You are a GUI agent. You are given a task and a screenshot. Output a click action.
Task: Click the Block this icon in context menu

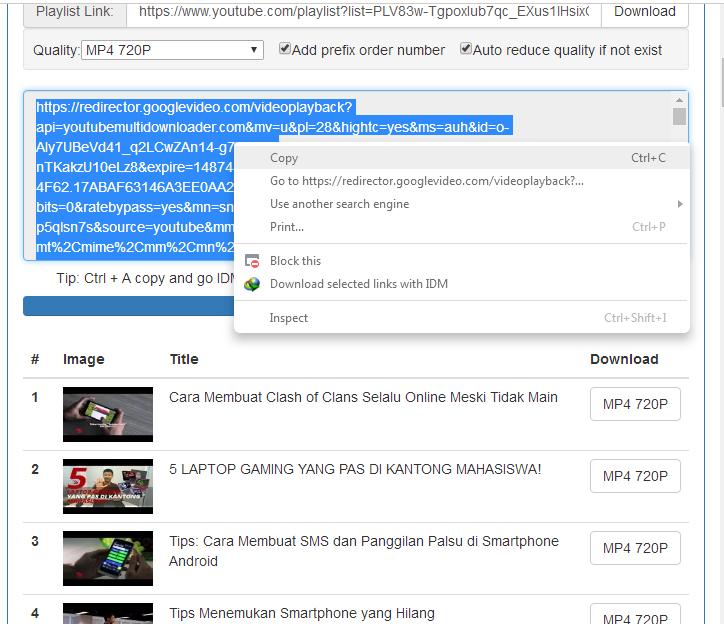click(252, 261)
